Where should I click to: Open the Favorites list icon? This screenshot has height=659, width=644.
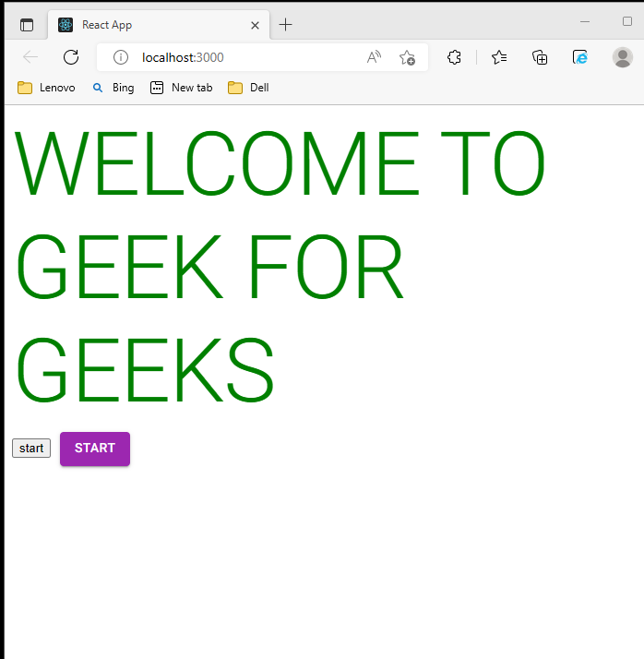tap(499, 57)
